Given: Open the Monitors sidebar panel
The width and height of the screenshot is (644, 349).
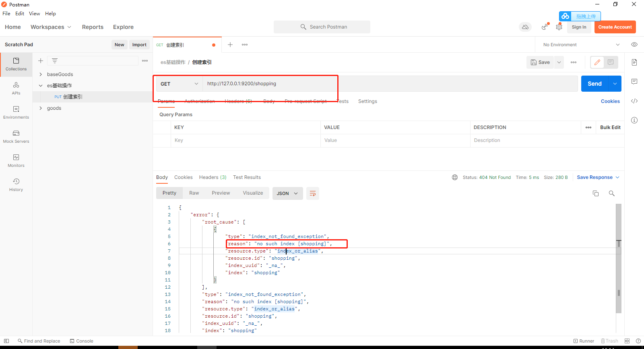Looking at the screenshot, I should click(16, 161).
